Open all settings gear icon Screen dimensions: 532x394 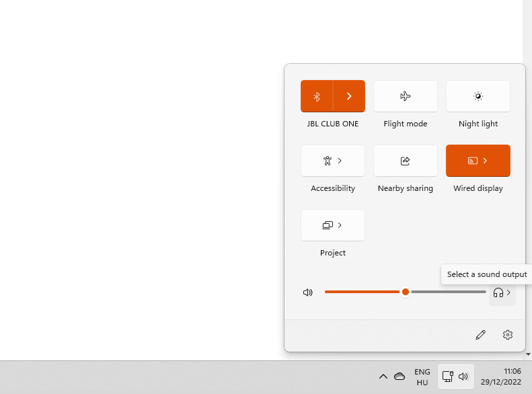(508, 335)
